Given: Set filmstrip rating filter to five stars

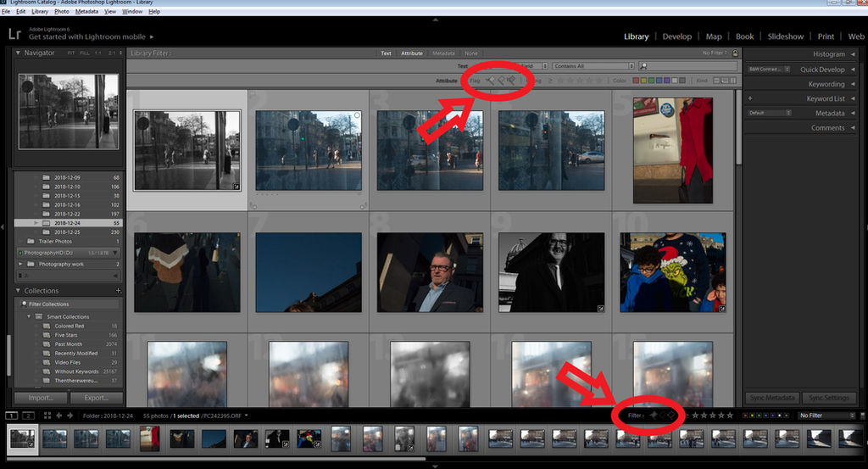Looking at the screenshot, I should point(730,416).
